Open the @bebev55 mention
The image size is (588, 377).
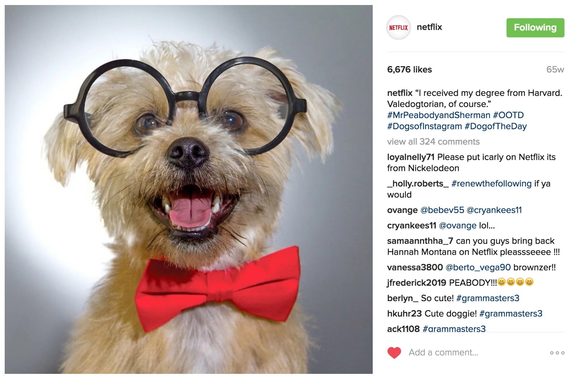[442, 210]
